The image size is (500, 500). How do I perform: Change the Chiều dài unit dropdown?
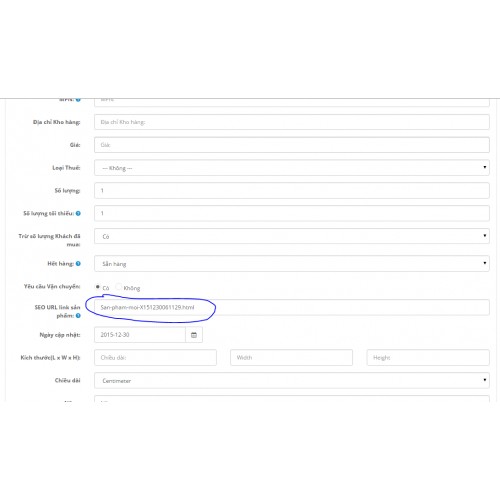tap(292, 380)
